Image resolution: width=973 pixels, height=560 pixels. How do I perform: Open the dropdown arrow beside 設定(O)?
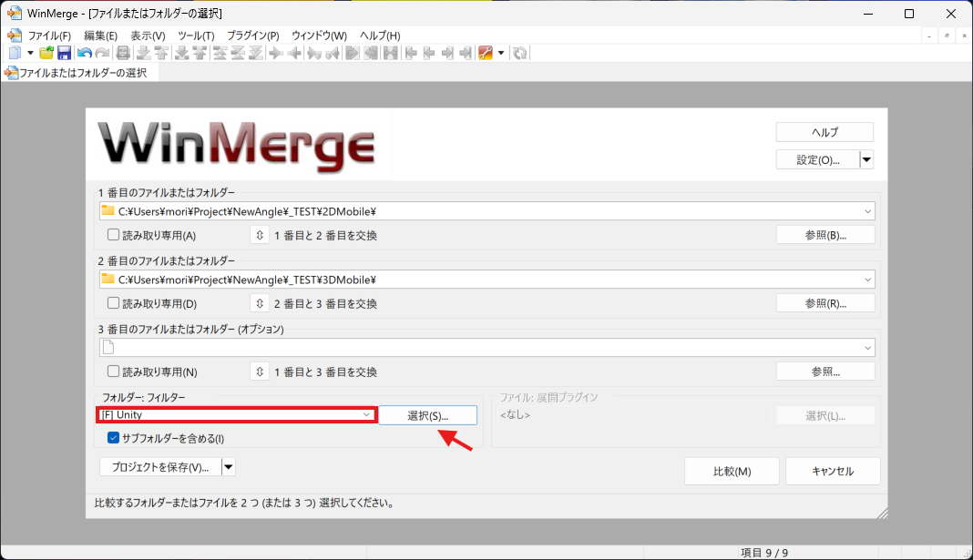(865, 158)
